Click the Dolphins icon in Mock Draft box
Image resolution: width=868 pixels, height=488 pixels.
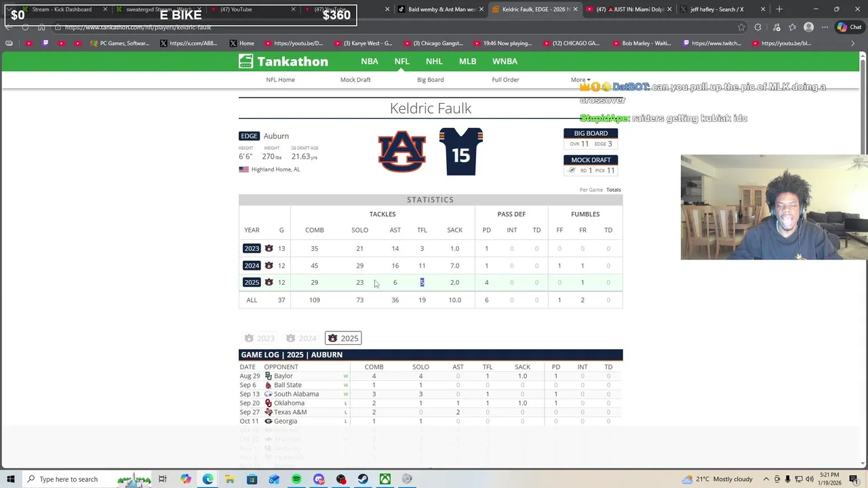point(571,170)
